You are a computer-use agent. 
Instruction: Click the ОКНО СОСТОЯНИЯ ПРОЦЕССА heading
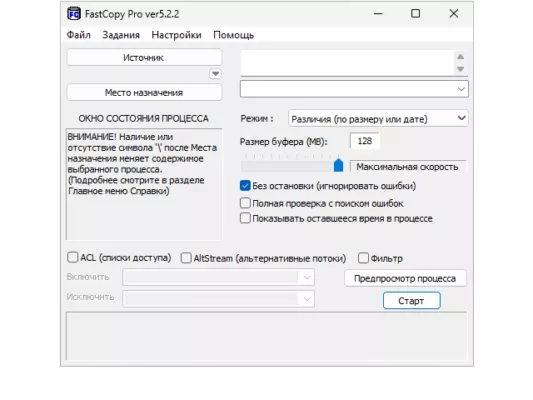point(143,118)
